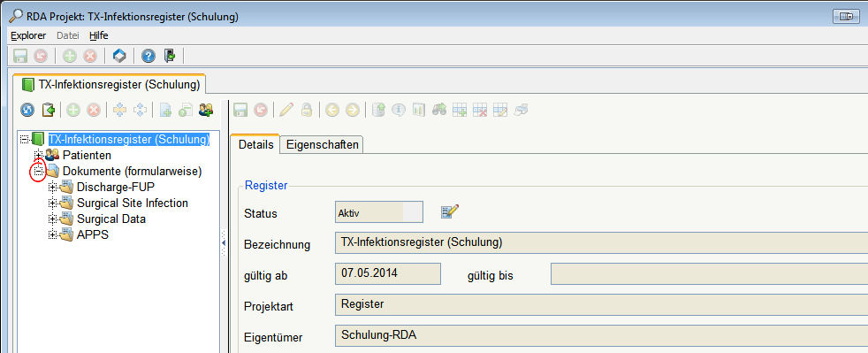Click the exit door icon in the toolbar
This screenshot has width=868, height=353.
click(x=170, y=56)
